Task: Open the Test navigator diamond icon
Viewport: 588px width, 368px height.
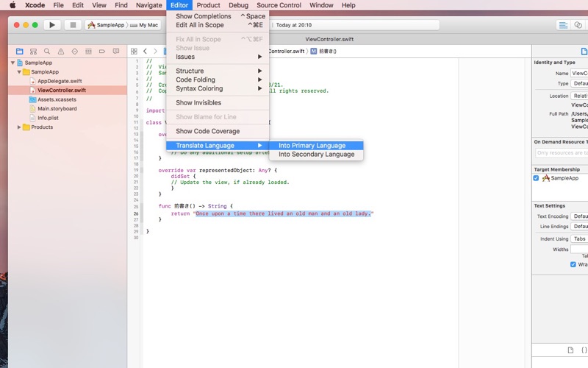Action: click(75, 51)
